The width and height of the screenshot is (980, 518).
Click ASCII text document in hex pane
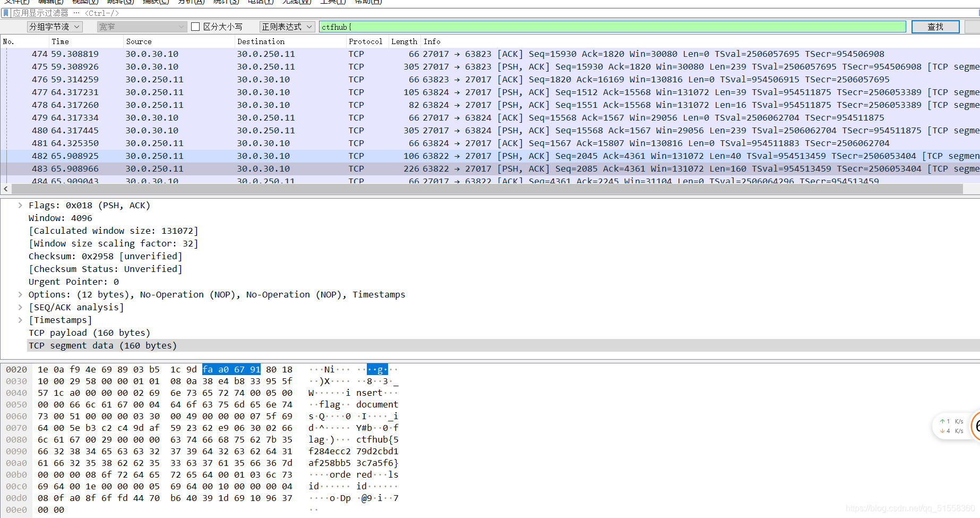click(x=377, y=404)
